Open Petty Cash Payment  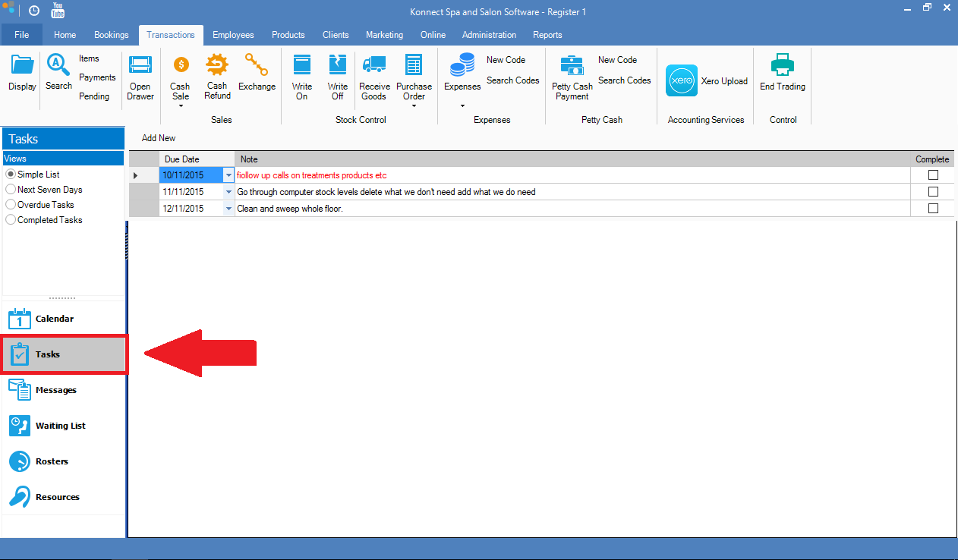[572, 65]
